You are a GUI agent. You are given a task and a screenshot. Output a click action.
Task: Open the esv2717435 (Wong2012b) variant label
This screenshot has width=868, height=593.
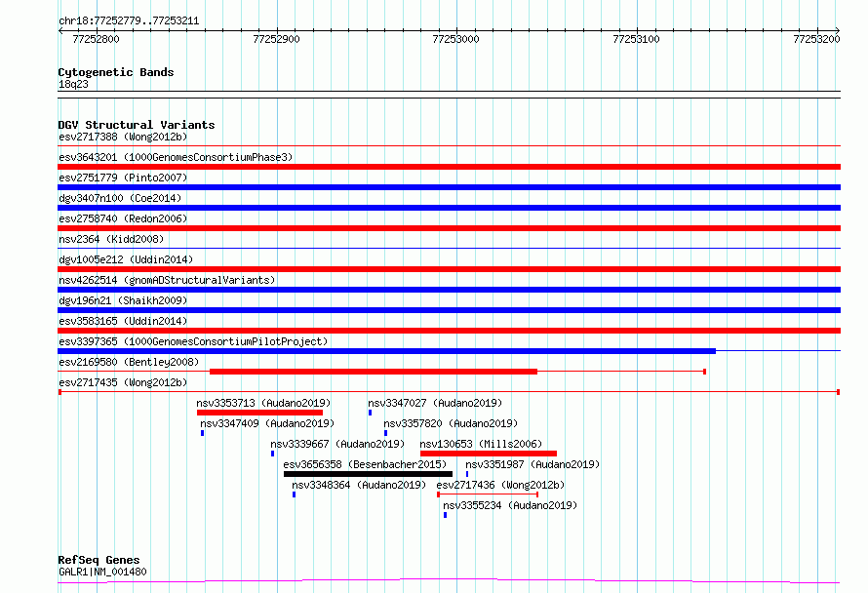tap(123, 382)
